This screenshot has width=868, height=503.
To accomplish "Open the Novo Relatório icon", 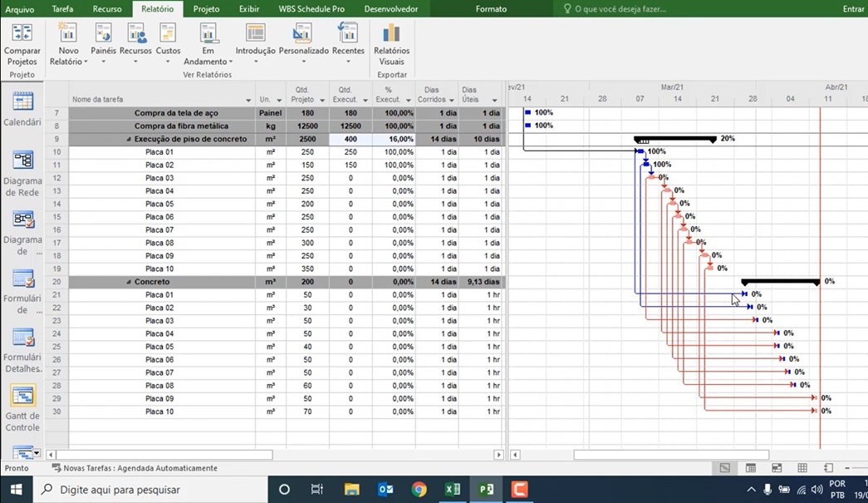I will 68,44.
